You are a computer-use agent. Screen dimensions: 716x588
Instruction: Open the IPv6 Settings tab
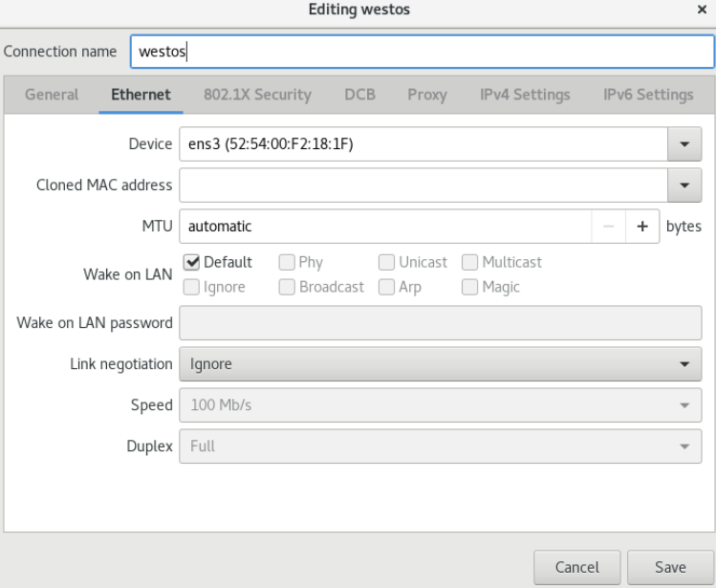pos(648,95)
